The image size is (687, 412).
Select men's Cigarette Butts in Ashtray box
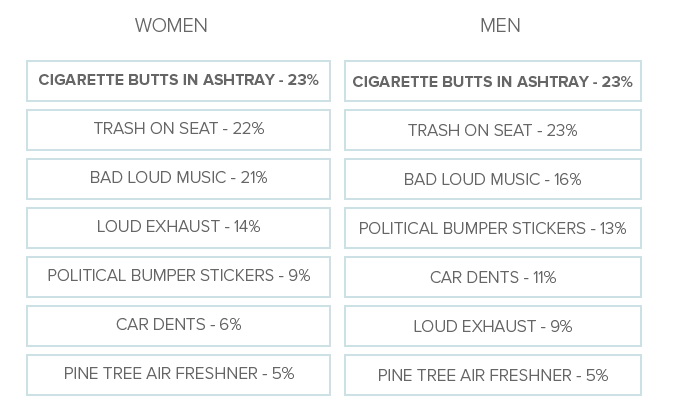pyautogui.click(x=492, y=82)
